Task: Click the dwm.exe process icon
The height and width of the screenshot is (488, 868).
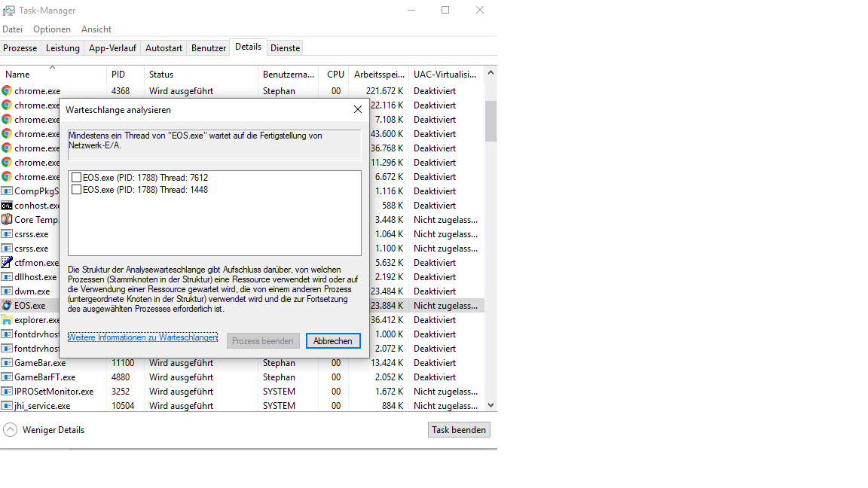Action: (7, 291)
